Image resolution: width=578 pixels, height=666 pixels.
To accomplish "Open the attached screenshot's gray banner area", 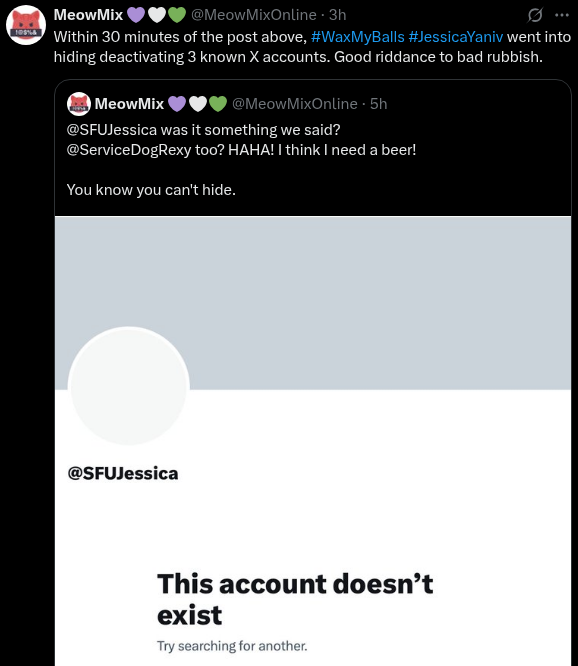I will (313, 303).
